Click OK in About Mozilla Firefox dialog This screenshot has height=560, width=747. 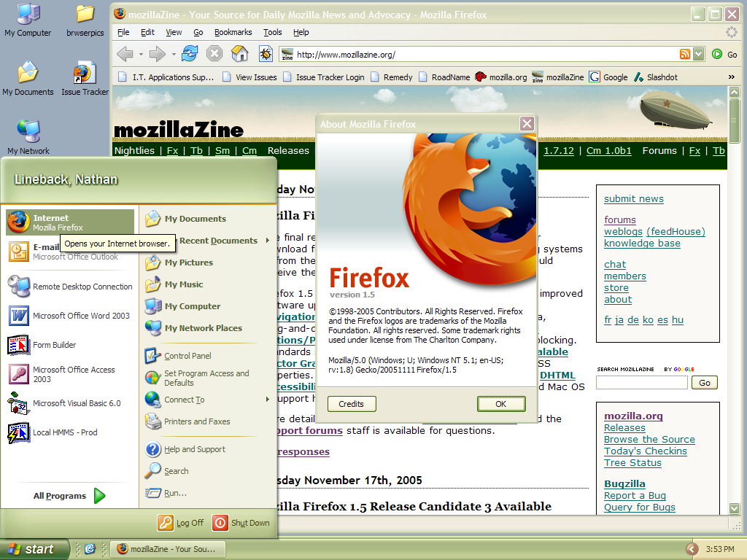[x=500, y=404]
